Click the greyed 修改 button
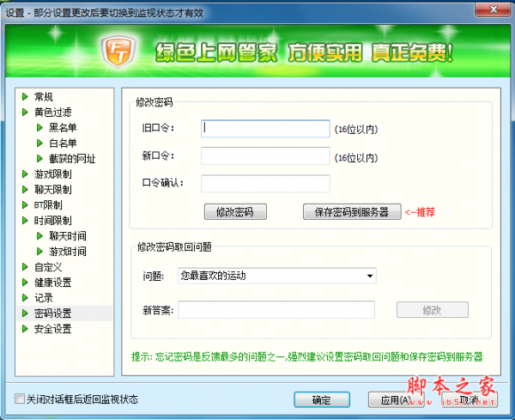515x420 pixels. (433, 310)
